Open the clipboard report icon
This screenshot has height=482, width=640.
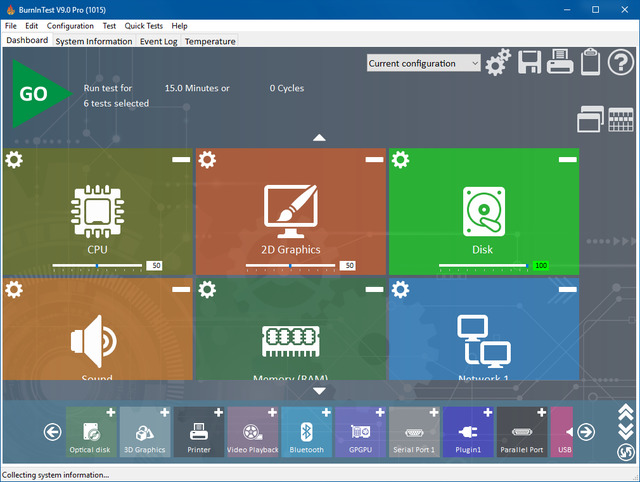coord(590,62)
